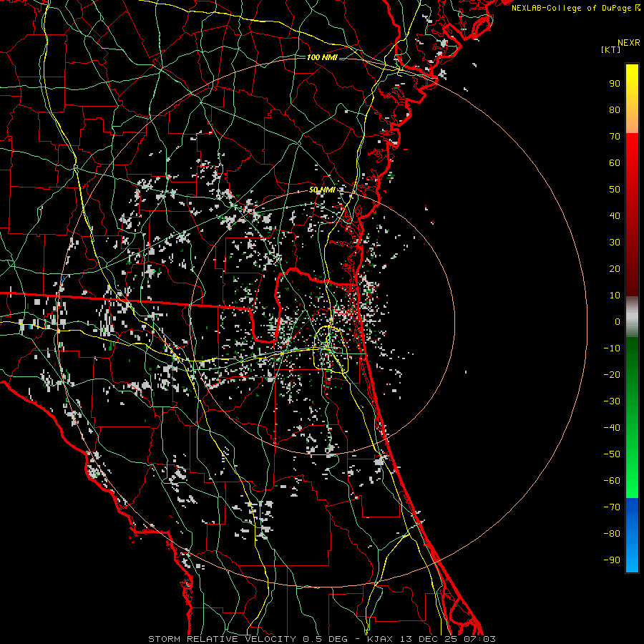
Task: Click the -90 value on velocity scale
Action: point(612,560)
